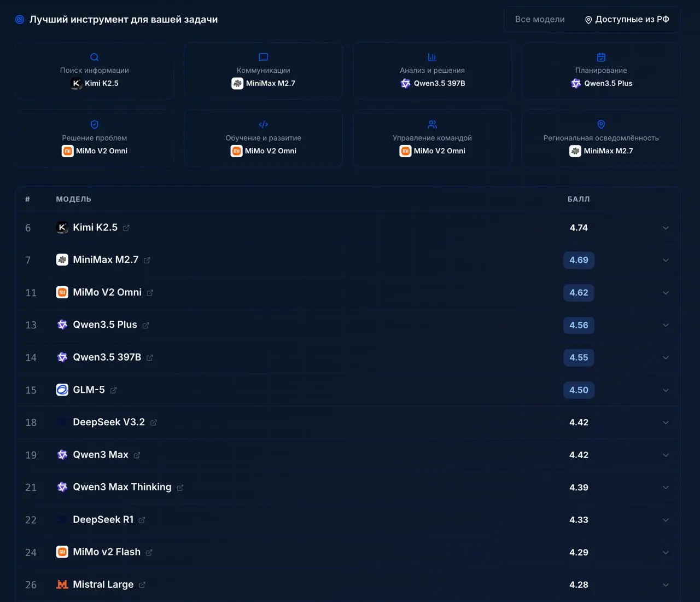Click "Qwen3.5 397B" name in table row 14
700x602 pixels.
pos(107,357)
